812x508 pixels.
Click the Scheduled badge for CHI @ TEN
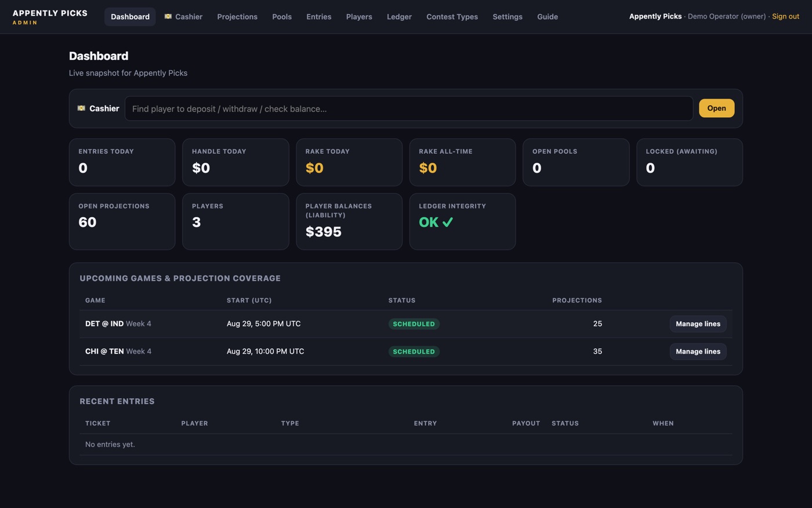414,351
